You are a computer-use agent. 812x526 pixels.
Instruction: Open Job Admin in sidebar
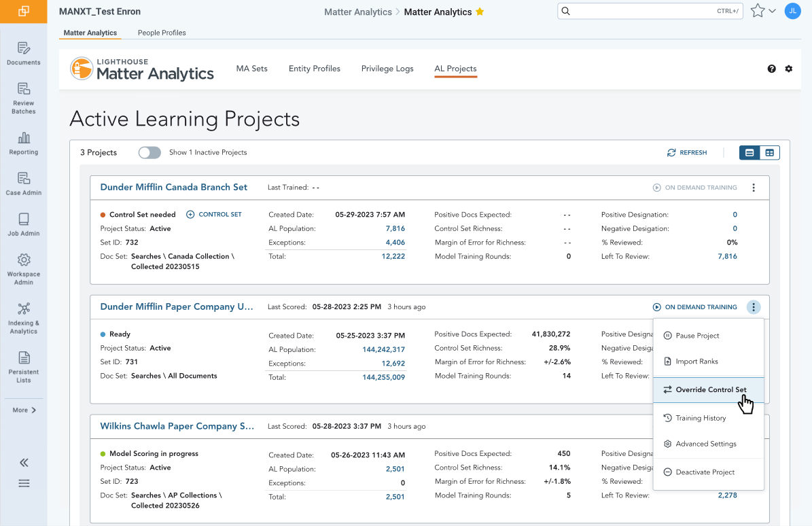point(23,225)
